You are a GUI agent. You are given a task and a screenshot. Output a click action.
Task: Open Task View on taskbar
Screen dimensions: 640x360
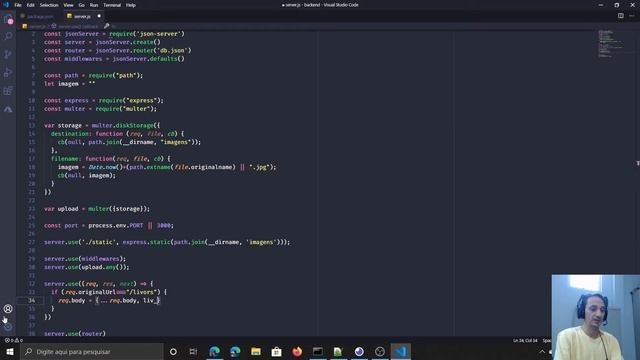coord(193,351)
